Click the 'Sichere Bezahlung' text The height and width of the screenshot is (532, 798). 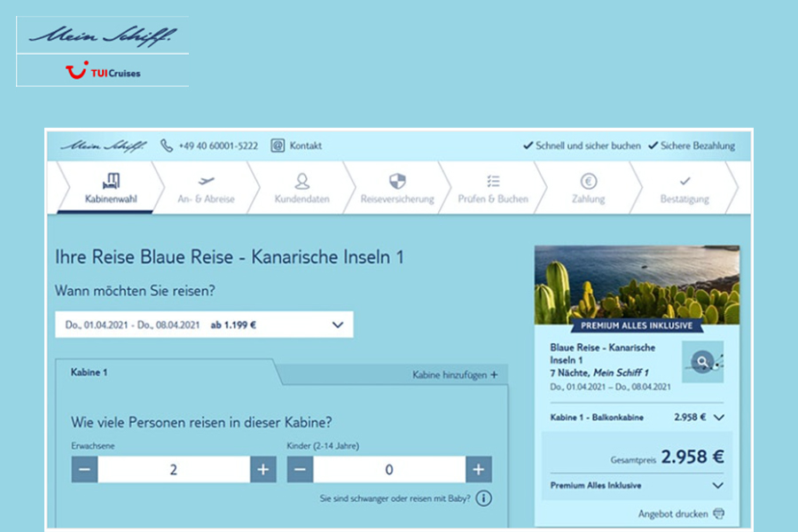698,145
